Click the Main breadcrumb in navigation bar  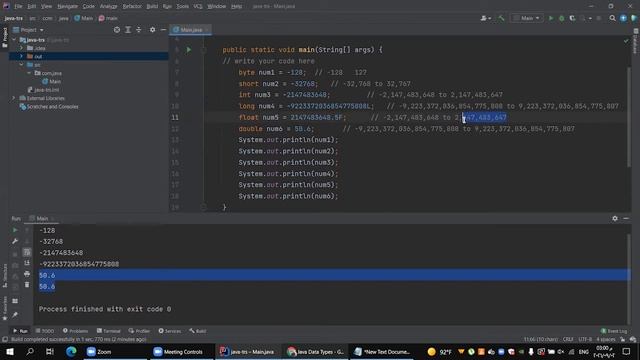pos(84,18)
